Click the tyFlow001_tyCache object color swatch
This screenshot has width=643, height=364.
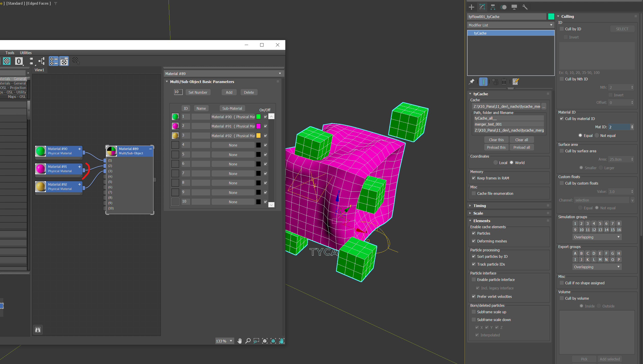click(551, 16)
